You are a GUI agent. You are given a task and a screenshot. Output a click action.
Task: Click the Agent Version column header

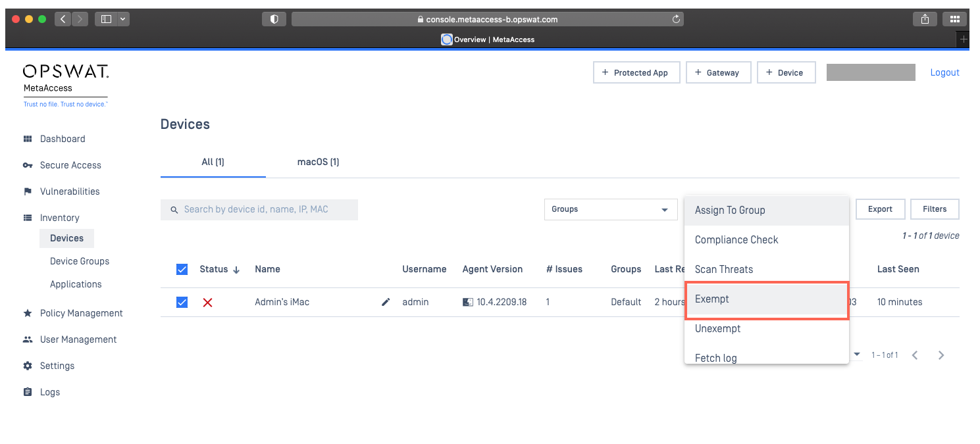pos(492,269)
